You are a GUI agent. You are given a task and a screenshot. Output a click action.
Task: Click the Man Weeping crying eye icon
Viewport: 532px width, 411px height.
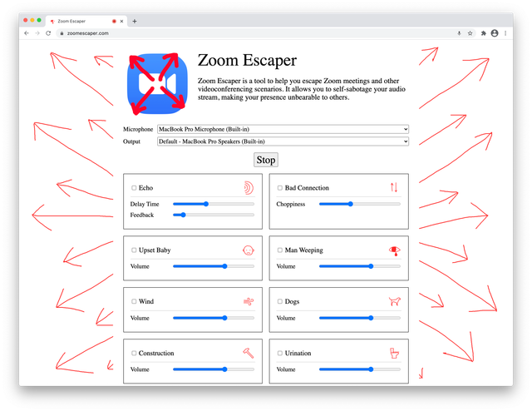395,250
